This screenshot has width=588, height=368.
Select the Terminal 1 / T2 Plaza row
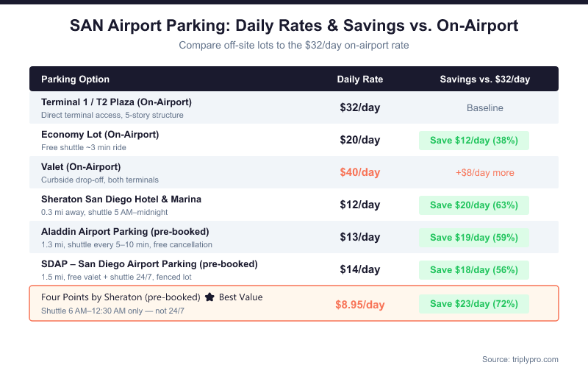pyautogui.click(x=116, y=102)
